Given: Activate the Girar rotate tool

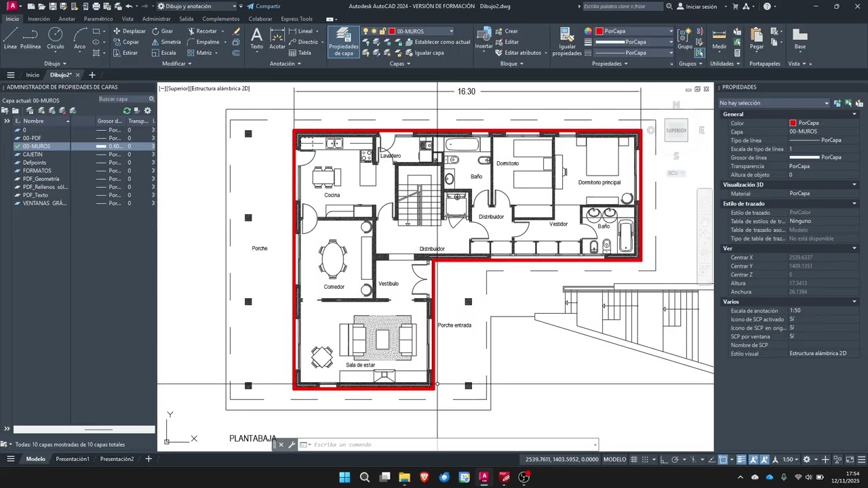Looking at the screenshot, I should [162, 31].
